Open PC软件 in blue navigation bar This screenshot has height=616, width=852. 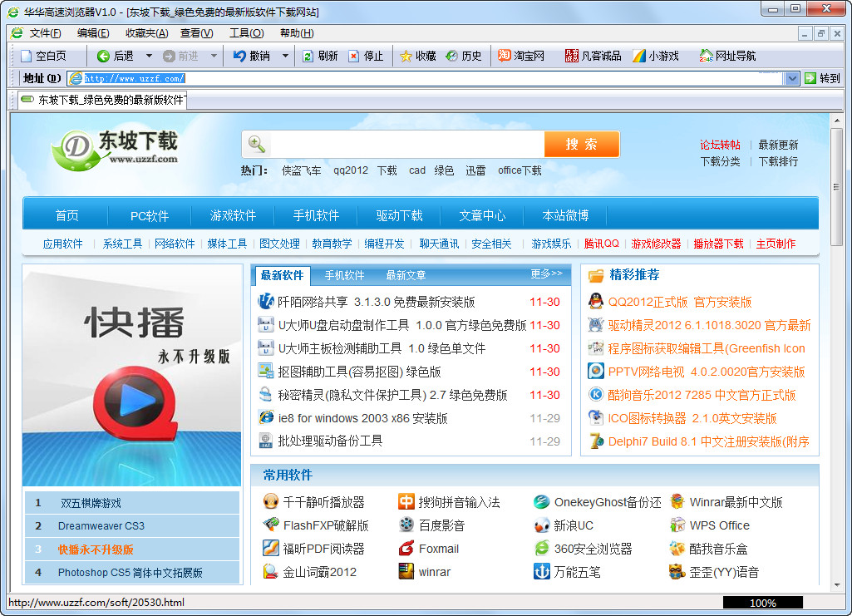pos(150,215)
